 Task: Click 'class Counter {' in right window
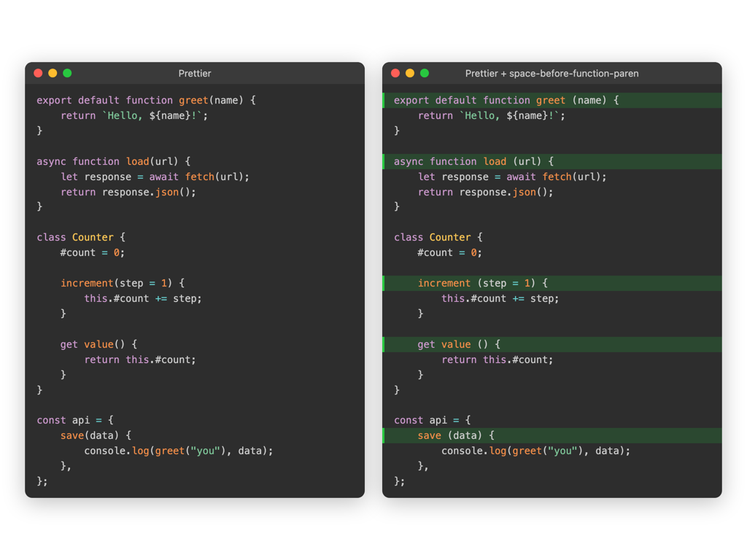point(438,237)
